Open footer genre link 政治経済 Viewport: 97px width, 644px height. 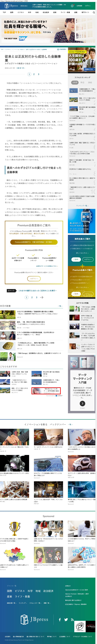click(x=48, y=591)
